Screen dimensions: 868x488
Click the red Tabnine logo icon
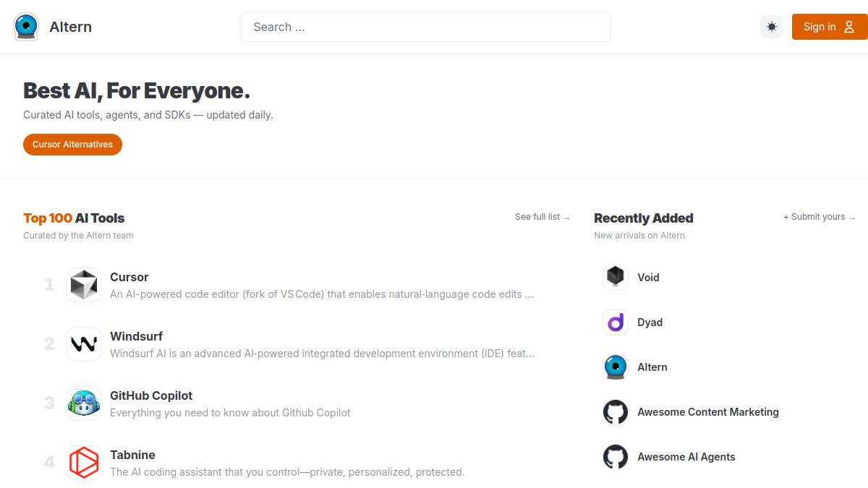[x=84, y=463]
